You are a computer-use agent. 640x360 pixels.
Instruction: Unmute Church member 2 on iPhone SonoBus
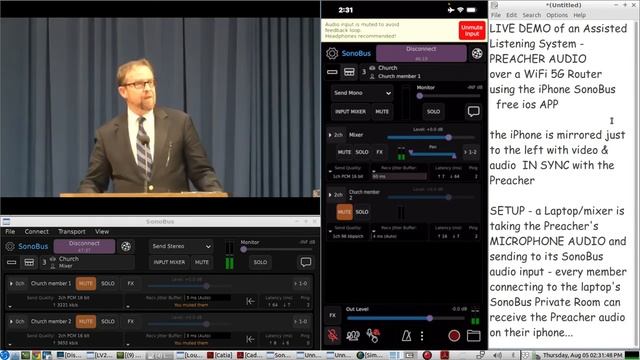(x=344, y=212)
